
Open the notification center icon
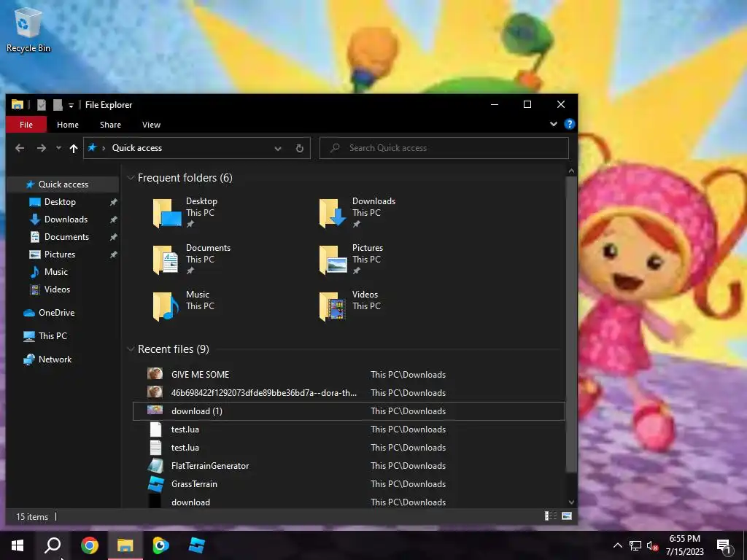[x=724, y=546]
